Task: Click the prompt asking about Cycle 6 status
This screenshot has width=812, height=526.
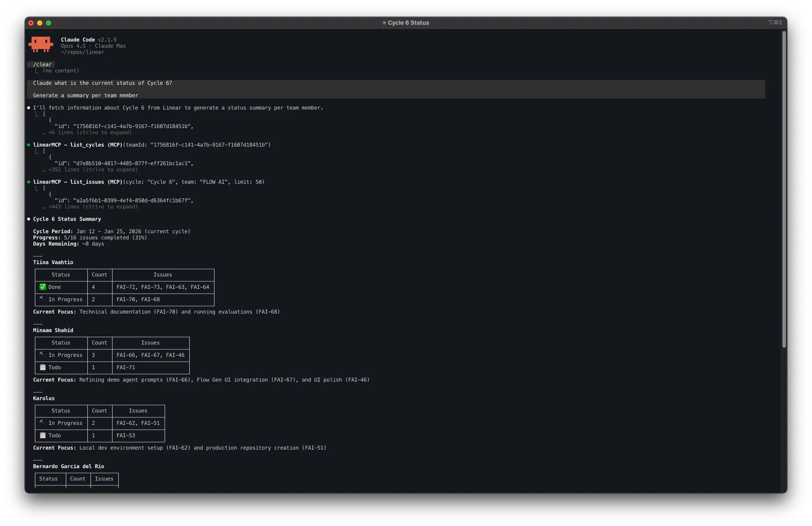Action: (102, 83)
